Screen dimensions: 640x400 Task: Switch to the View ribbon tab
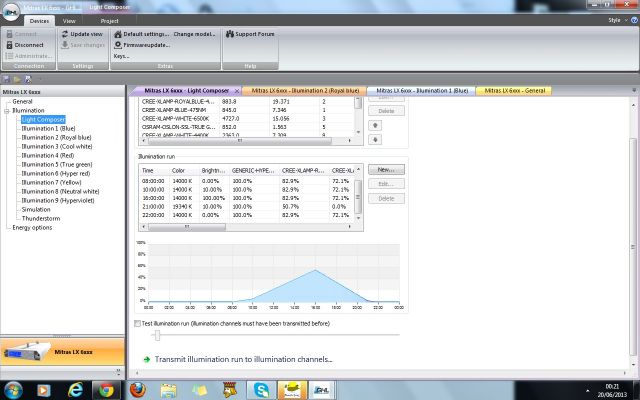coord(69,20)
